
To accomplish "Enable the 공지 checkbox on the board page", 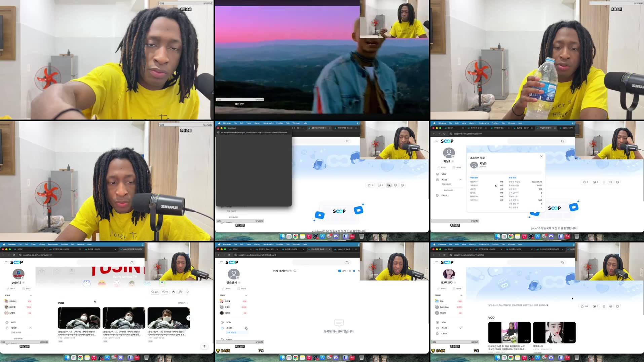I will tap(340, 271).
